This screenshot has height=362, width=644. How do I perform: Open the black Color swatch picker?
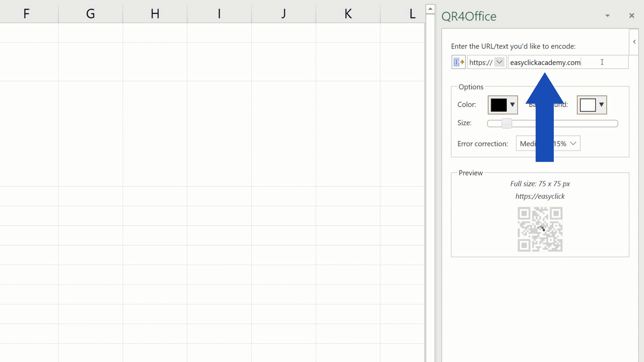503,105
